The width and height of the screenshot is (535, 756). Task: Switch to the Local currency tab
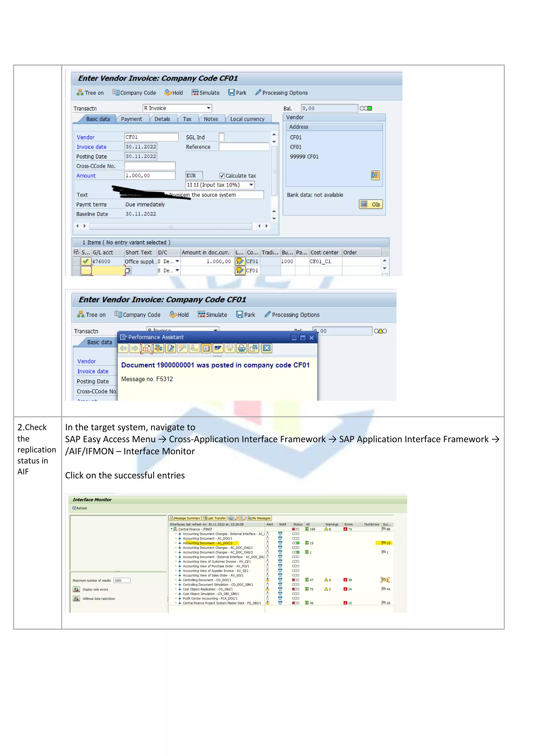click(x=247, y=119)
